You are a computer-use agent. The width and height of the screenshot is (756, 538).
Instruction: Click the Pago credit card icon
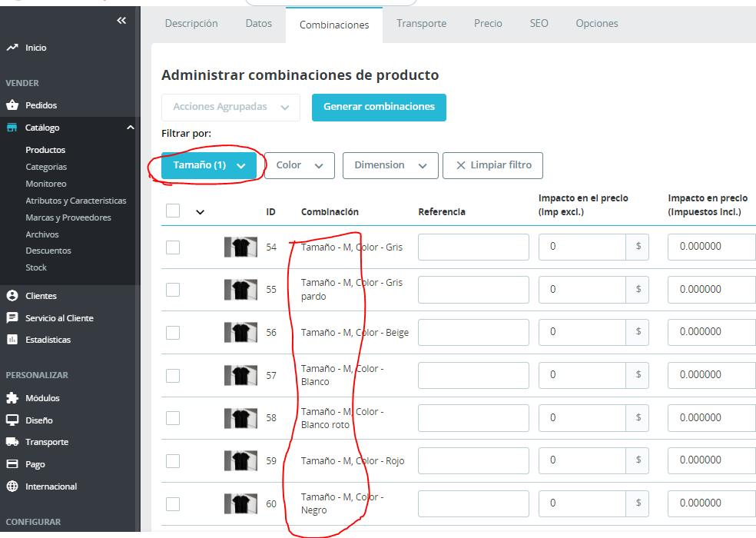pos(12,463)
